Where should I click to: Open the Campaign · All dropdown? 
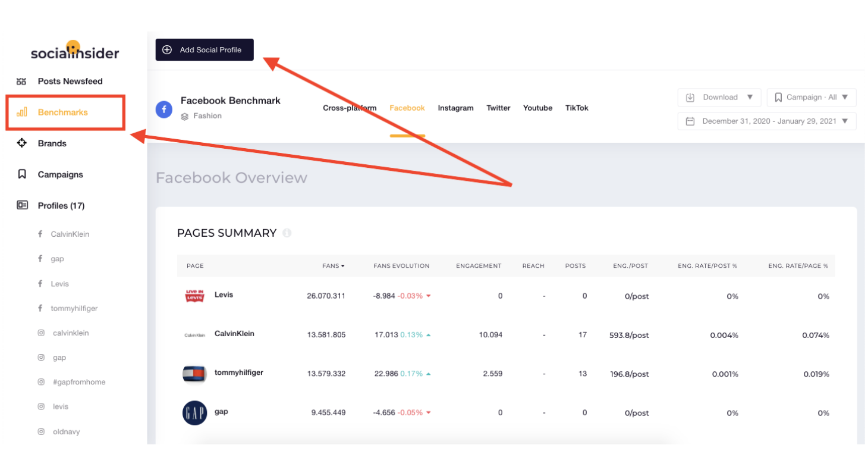pyautogui.click(x=812, y=98)
